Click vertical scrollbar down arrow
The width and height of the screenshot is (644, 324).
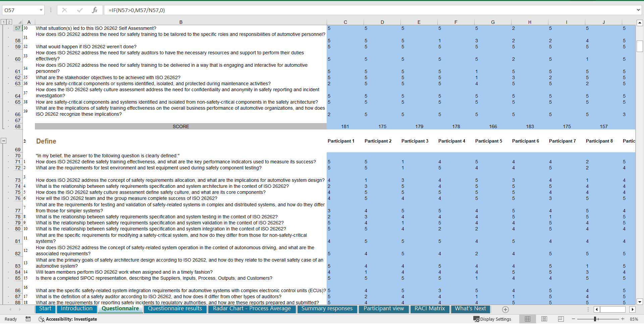(640, 302)
